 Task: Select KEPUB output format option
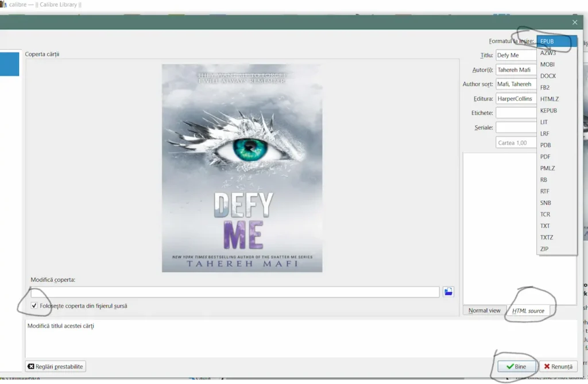(548, 110)
